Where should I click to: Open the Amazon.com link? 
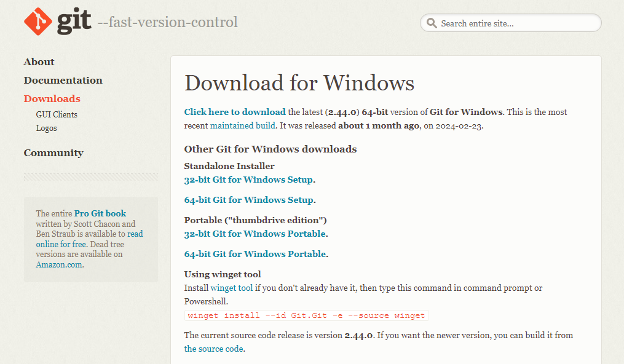click(x=59, y=264)
